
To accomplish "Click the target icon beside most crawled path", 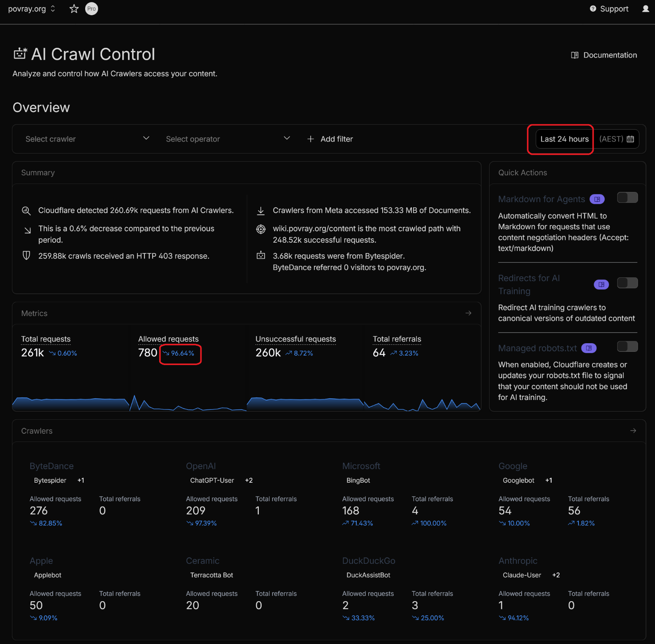I will (261, 229).
